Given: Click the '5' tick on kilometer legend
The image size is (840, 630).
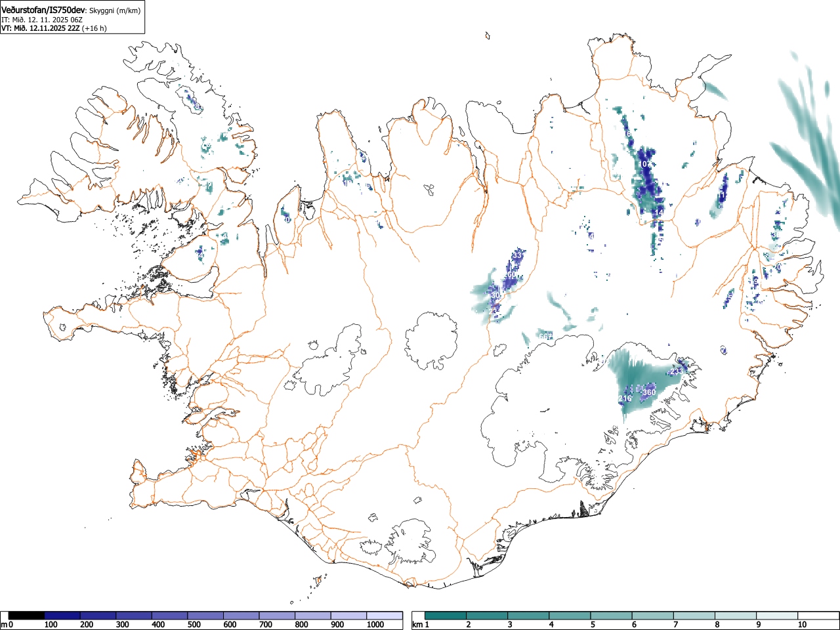Looking at the screenshot, I should tap(592, 625).
